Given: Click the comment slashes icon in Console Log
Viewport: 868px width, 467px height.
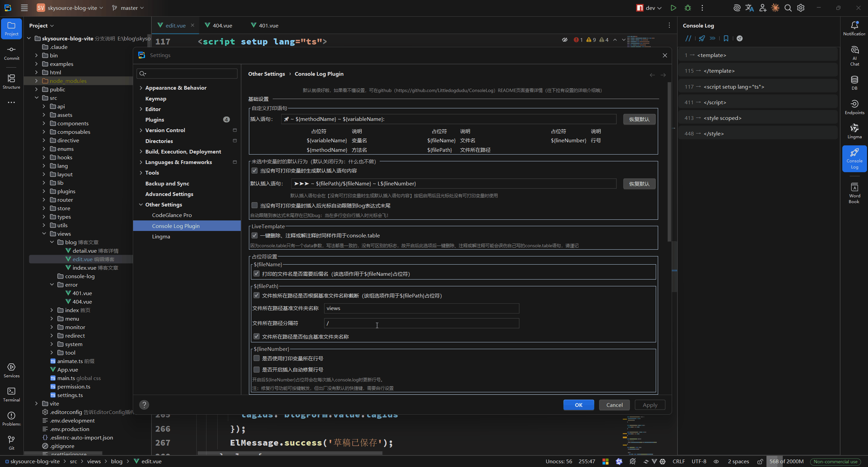Looking at the screenshot, I should (688, 38).
